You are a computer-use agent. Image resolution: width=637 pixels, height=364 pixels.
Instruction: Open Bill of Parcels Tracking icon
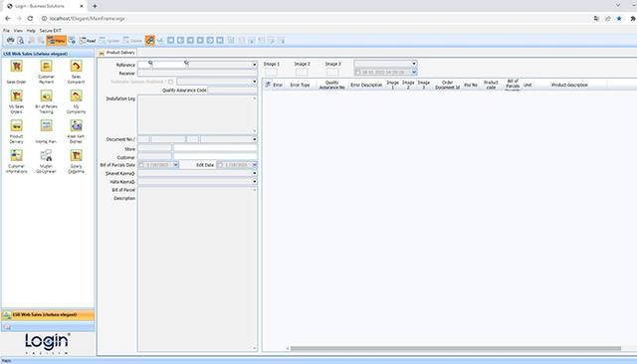click(x=46, y=96)
